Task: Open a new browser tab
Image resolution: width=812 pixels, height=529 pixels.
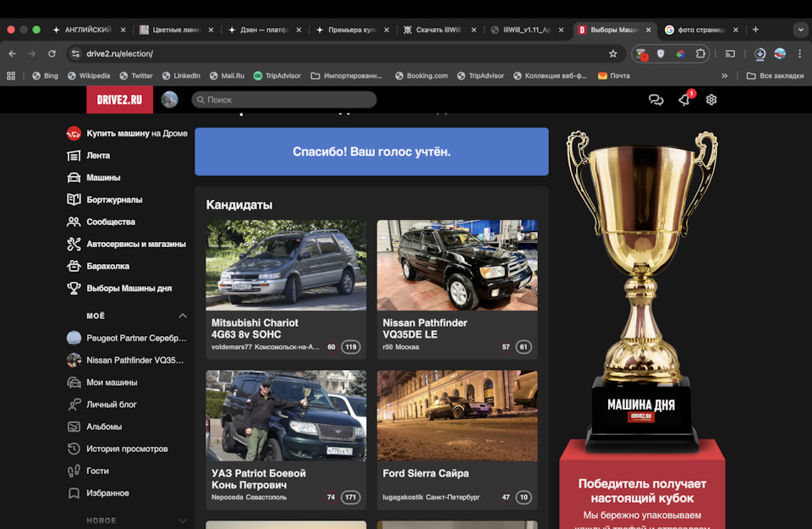Action: click(x=755, y=30)
